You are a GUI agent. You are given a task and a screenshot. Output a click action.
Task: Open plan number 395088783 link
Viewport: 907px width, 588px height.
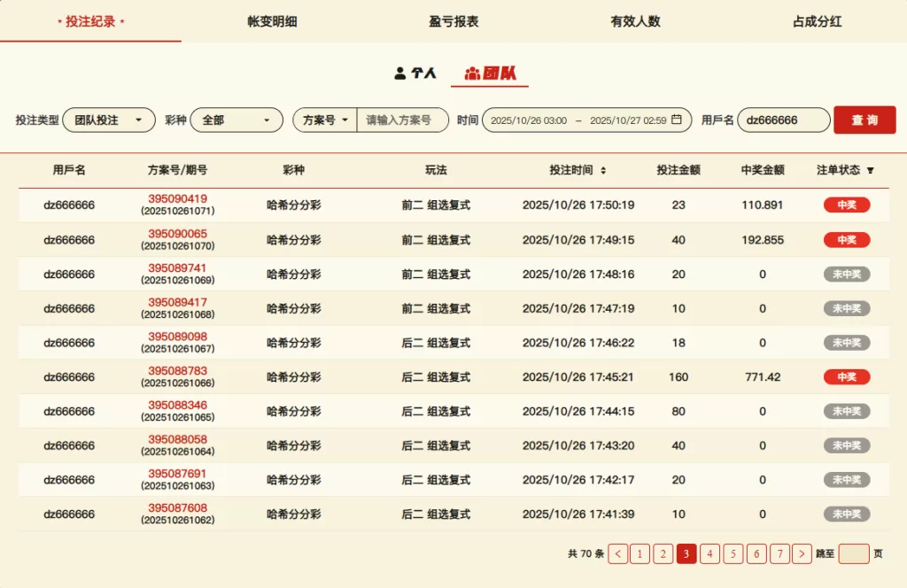[x=177, y=371]
